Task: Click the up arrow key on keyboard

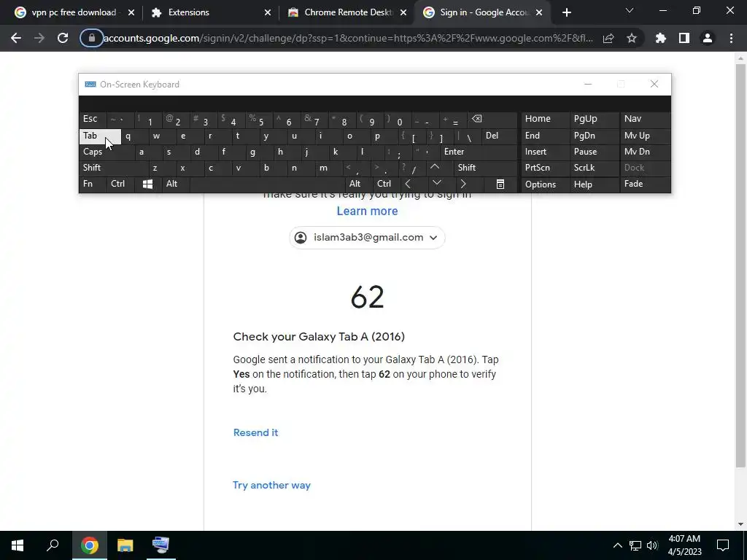Action: click(435, 168)
